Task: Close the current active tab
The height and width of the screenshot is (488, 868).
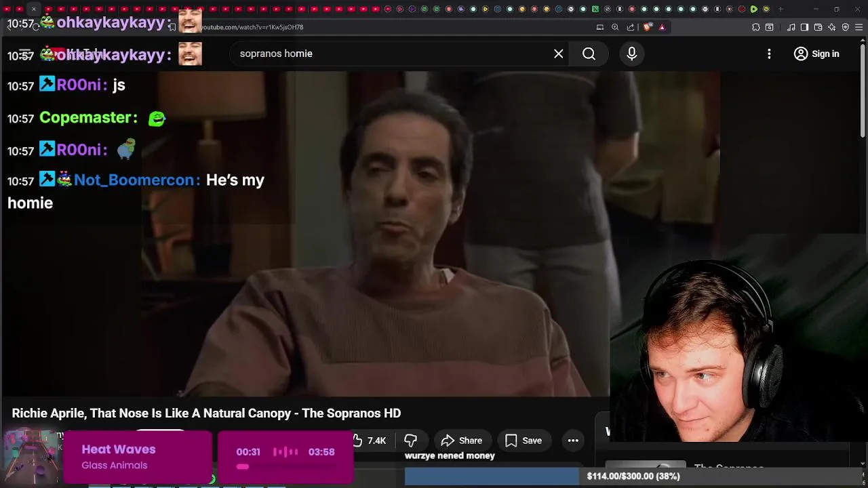Action: click(x=33, y=9)
